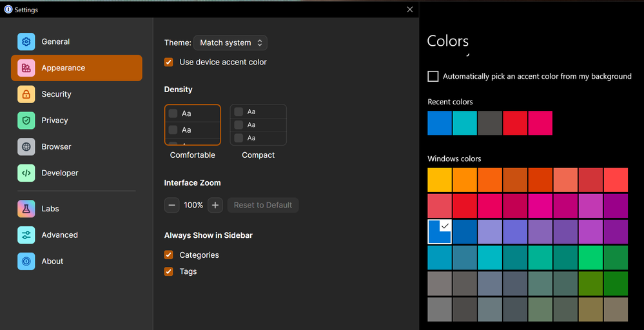Click the General gear icon
Viewport: 644px width, 330px height.
pos(26,42)
